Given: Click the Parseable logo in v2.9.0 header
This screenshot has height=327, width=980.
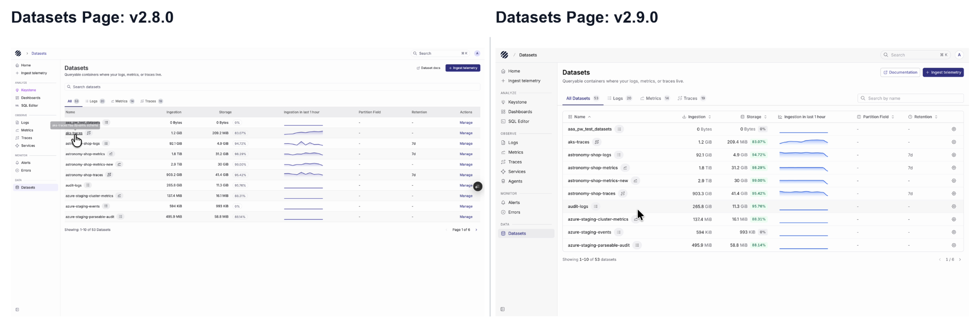Looking at the screenshot, I should (504, 55).
